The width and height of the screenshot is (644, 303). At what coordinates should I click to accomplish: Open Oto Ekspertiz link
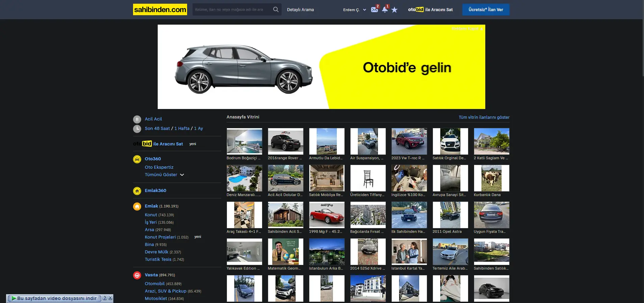[159, 167]
